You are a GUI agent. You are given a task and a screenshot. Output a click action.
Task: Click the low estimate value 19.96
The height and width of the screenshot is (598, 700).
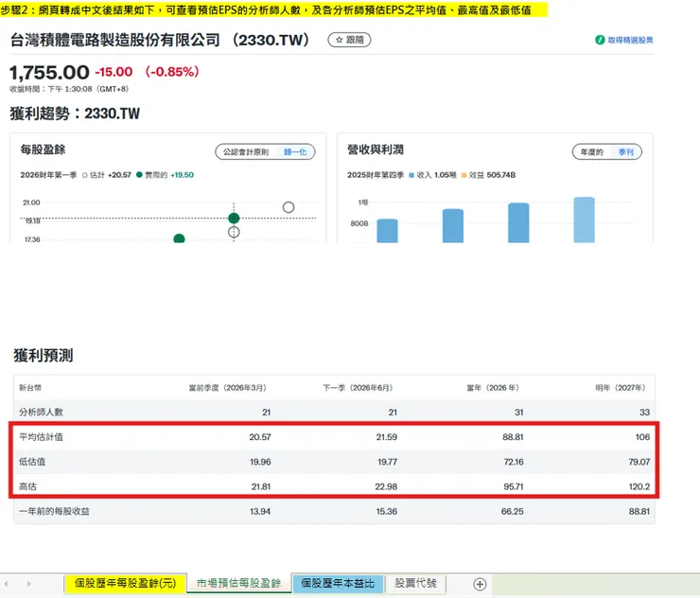(x=260, y=462)
